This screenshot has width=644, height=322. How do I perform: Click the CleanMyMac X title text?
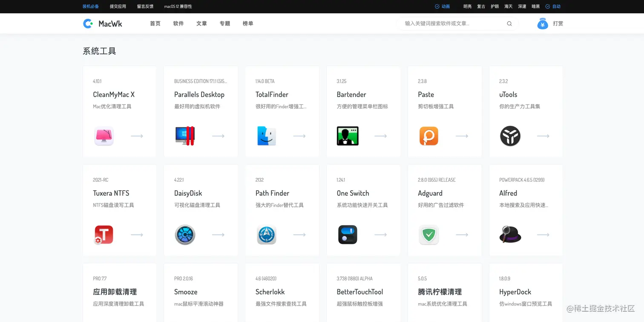click(114, 94)
